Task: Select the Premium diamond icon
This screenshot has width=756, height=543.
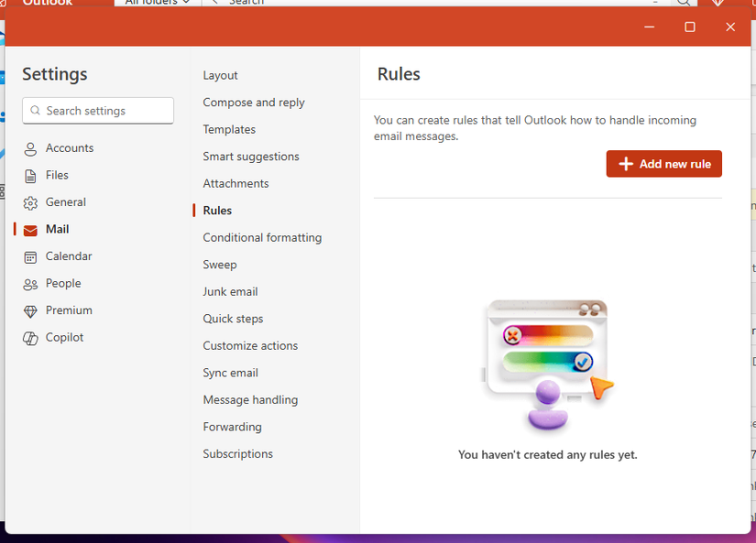Action: click(x=30, y=311)
